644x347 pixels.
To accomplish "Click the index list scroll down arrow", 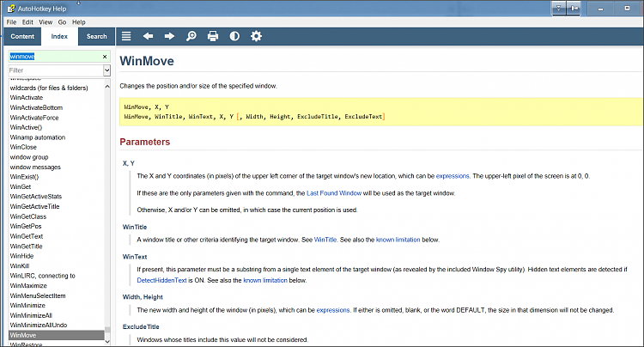I will 107,341.
